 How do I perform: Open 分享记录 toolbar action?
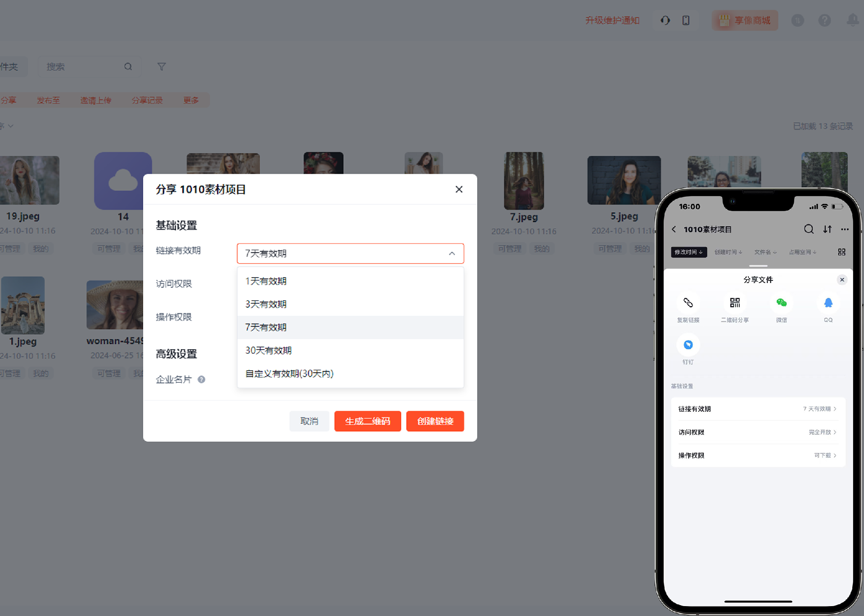tap(147, 100)
